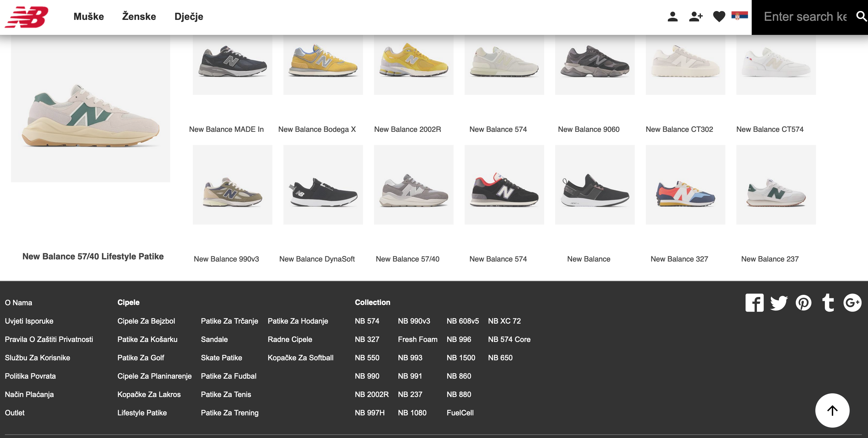
Task: Open Patike Za Tenis link
Action: click(x=226, y=394)
